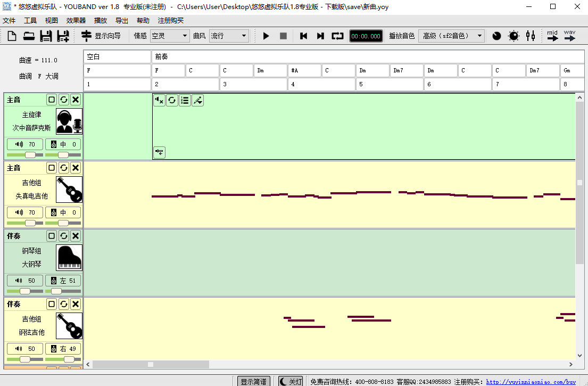
Task: Export to wav with the arrow icon
Action: [569, 36]
